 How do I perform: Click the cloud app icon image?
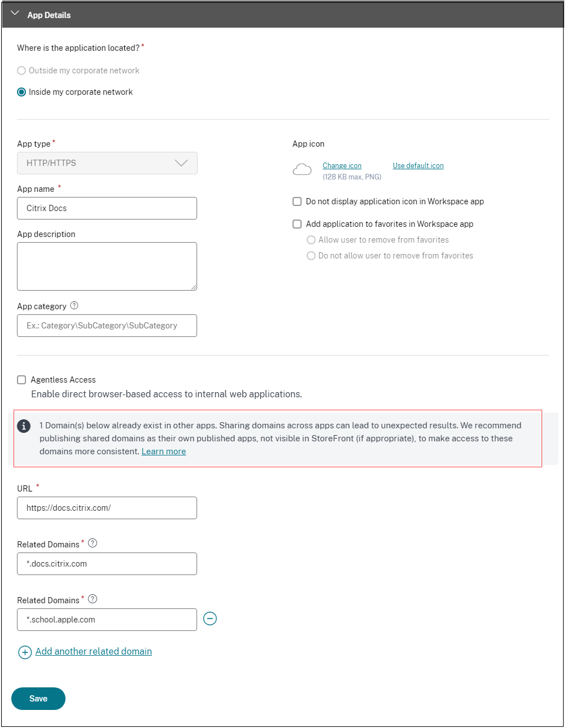click(x=302, y=169)
